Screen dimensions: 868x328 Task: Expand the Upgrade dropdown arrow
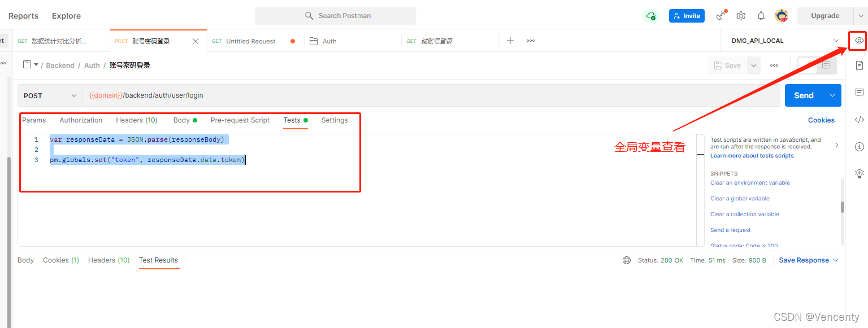pyautogui.click(x=861, y=16)
